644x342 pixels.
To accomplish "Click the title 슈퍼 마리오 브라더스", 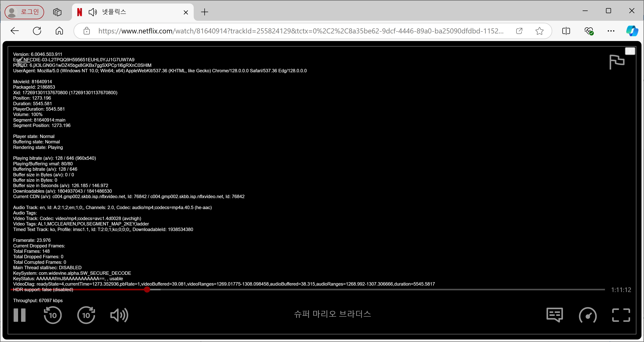I will pos(332,314).
